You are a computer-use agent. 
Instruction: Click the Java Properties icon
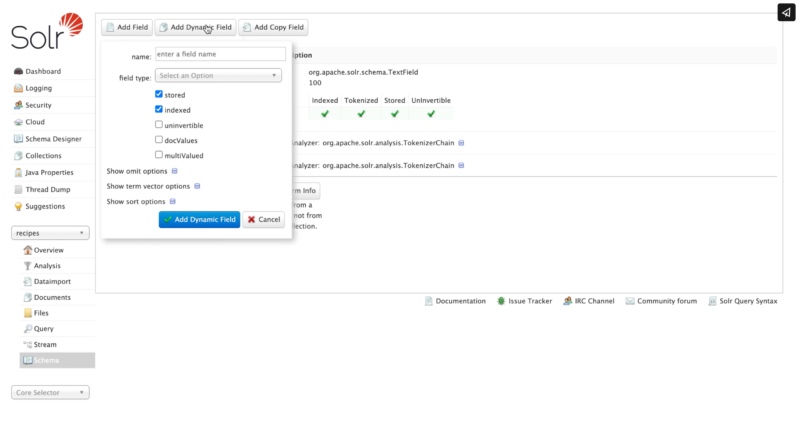[x=18, y=172]
